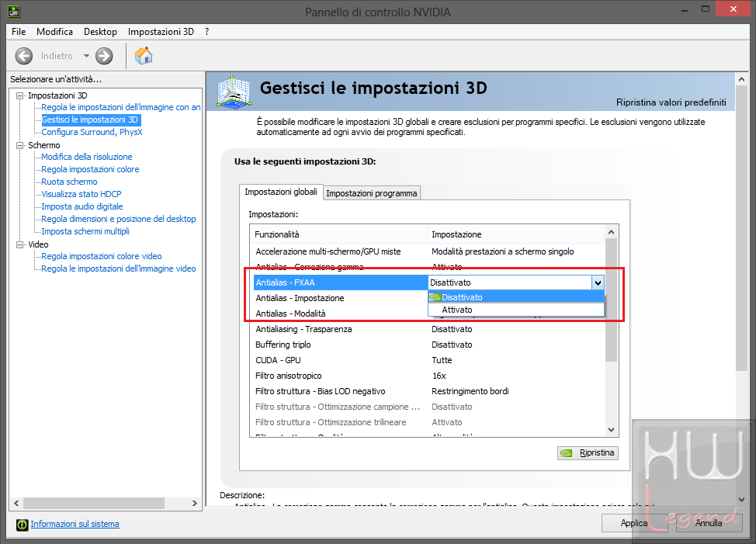Screen dimensions: 756x544
Task: Select the Filtro anisotropico row
Action: [428, 376]
